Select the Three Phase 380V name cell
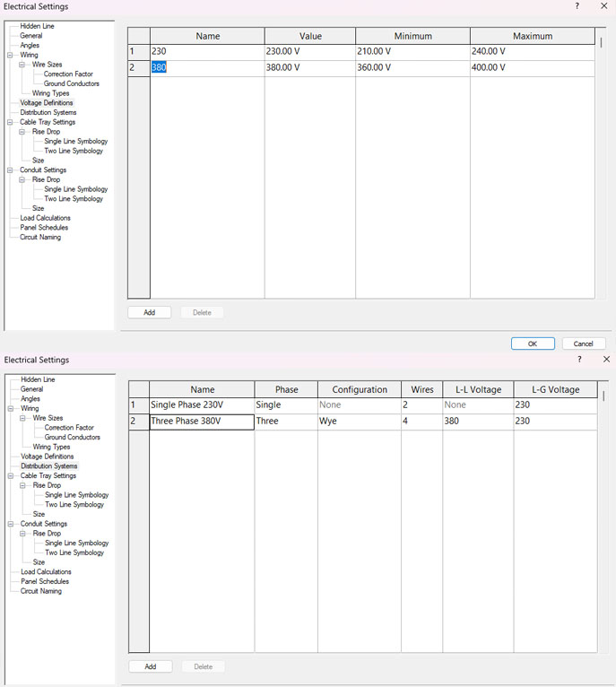 [x=202, y=421]
